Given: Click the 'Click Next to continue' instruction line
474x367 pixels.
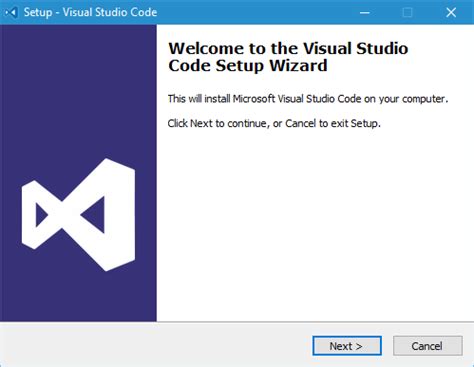Looking at the screenshot, I should point(274,123).
